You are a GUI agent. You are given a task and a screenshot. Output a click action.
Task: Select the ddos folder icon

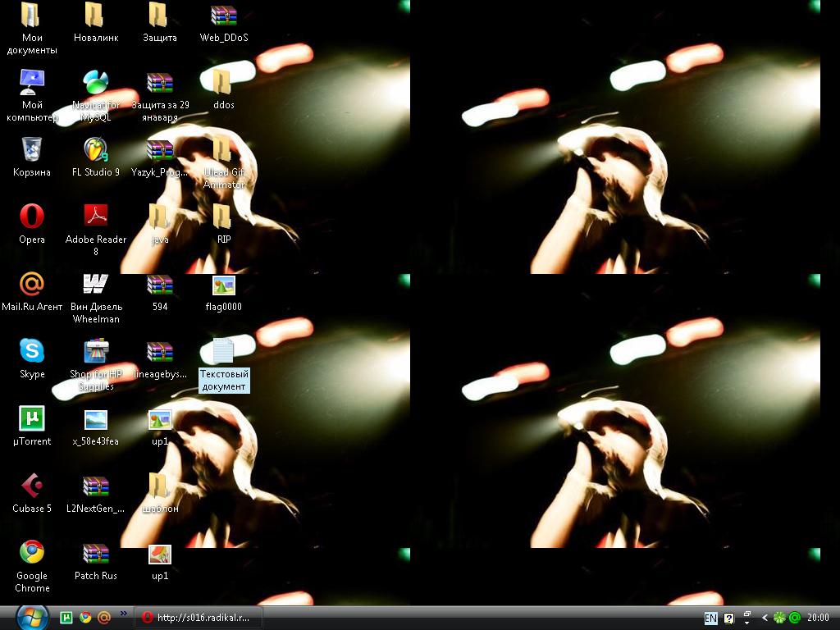pyautogui.click(x=221, y=82)
